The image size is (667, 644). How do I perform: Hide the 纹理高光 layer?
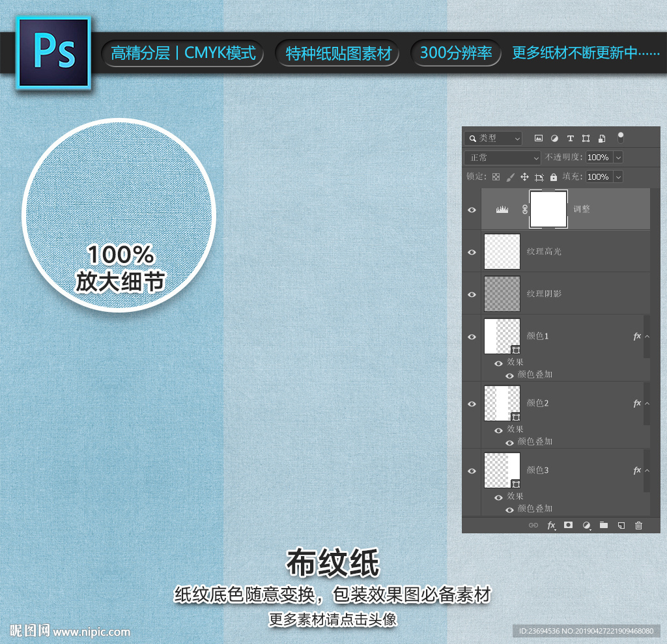pos(472,252)
